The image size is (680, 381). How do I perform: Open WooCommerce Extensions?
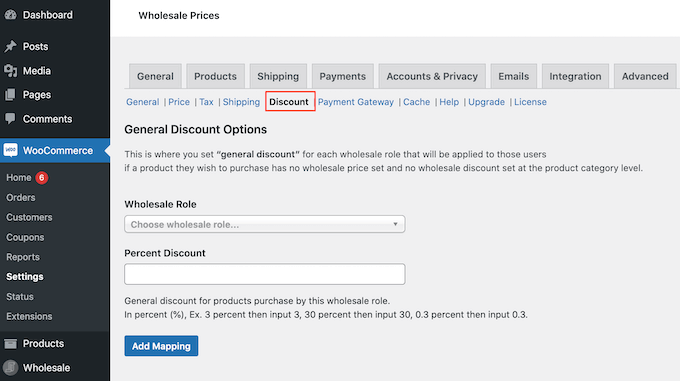(x=29, y=316)
